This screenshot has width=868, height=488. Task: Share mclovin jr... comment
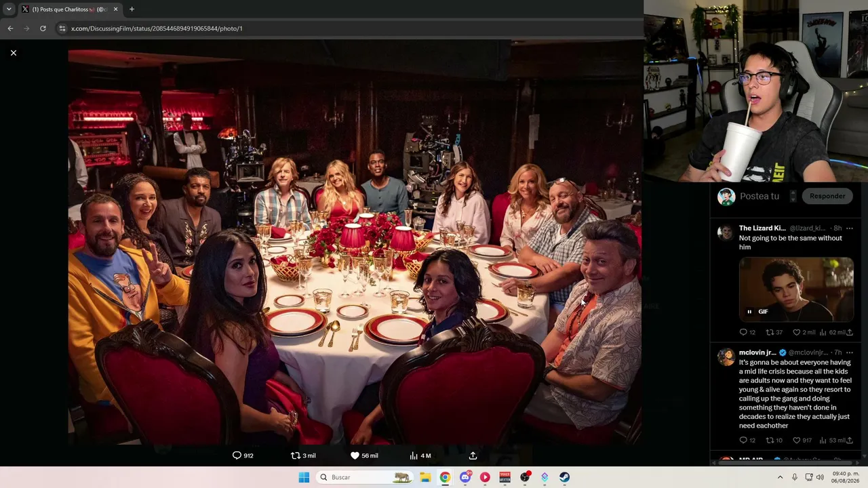point(850,441)
